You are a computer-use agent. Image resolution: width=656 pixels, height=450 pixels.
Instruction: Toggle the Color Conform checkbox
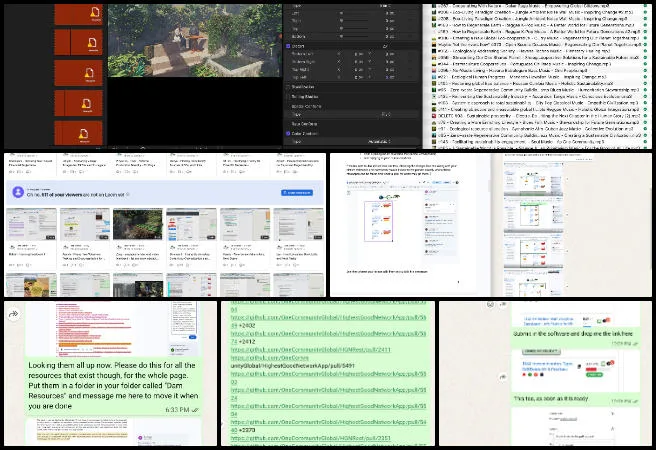click(x=288, y=133)
